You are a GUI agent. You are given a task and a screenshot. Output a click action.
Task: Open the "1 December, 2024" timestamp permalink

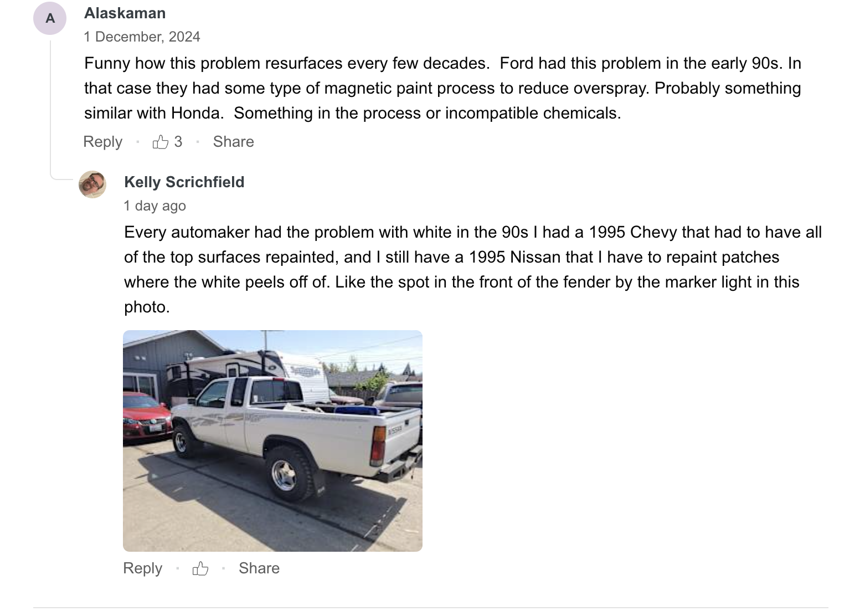coord(142,37)
